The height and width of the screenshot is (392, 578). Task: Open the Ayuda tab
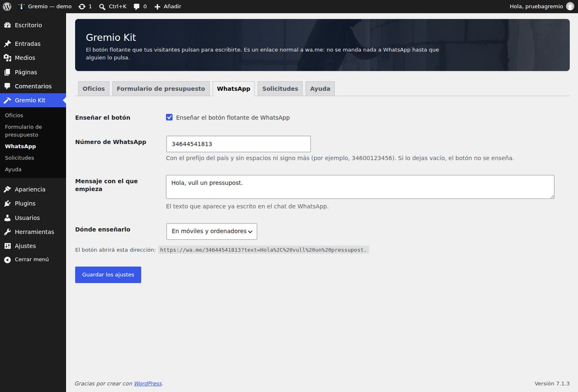point(320,89)
